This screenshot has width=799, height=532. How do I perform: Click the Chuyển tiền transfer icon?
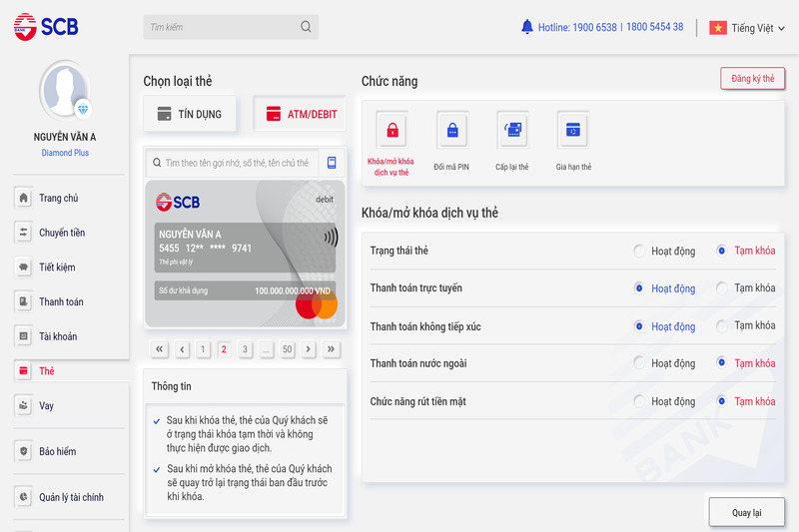click(x=23, y=233)
